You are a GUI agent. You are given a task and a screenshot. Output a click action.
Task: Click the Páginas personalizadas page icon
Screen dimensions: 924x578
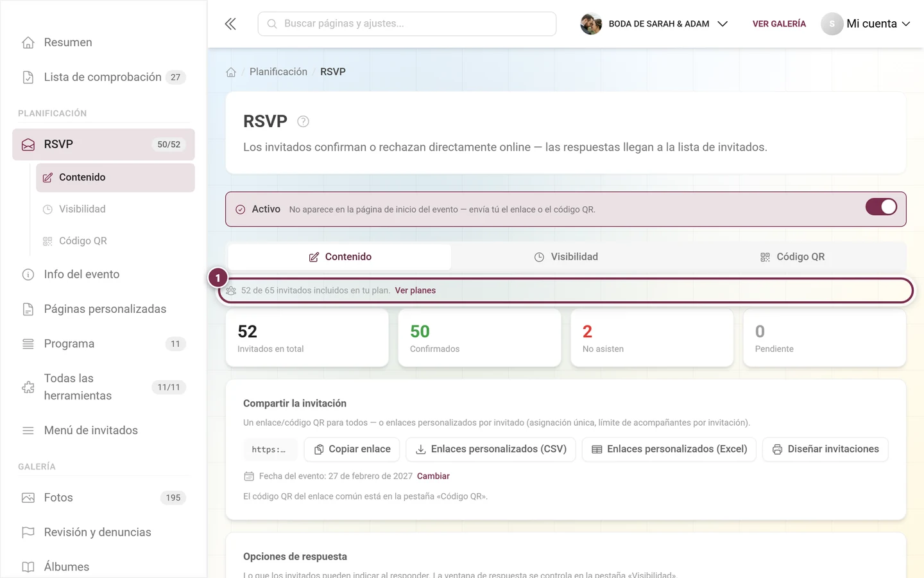pos(28,309)
